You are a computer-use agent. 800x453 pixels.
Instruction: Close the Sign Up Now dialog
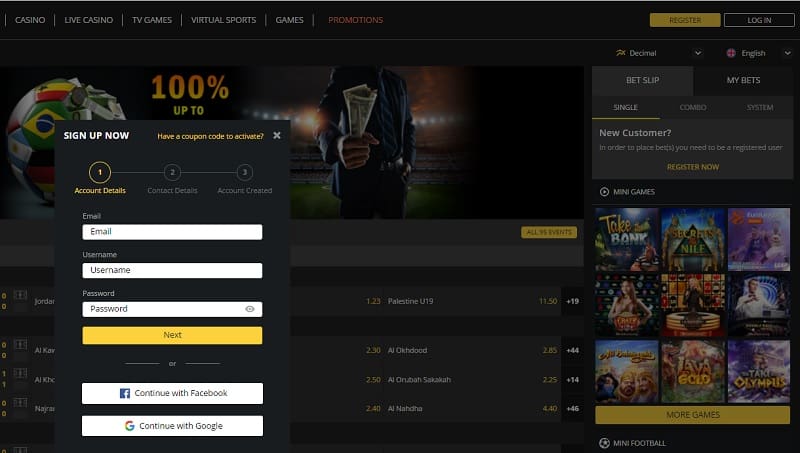[277, 135]
